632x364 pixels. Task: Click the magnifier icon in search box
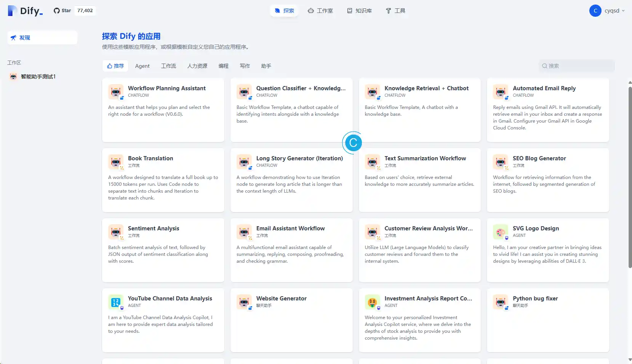[545, 66]
